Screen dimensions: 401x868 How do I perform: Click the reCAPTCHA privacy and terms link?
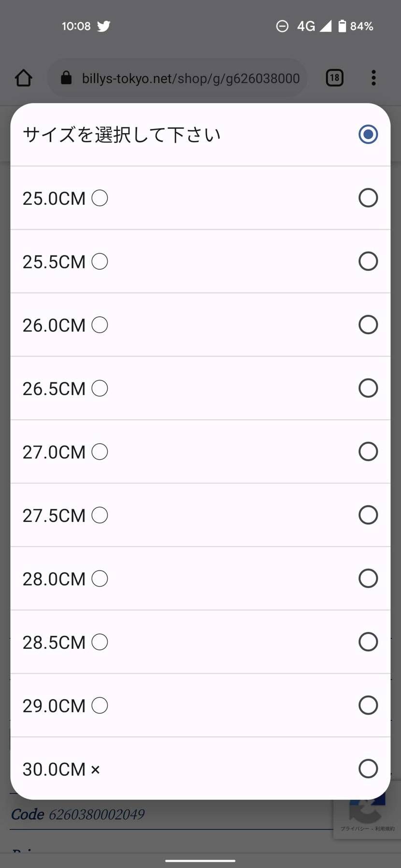pos(367,829)
